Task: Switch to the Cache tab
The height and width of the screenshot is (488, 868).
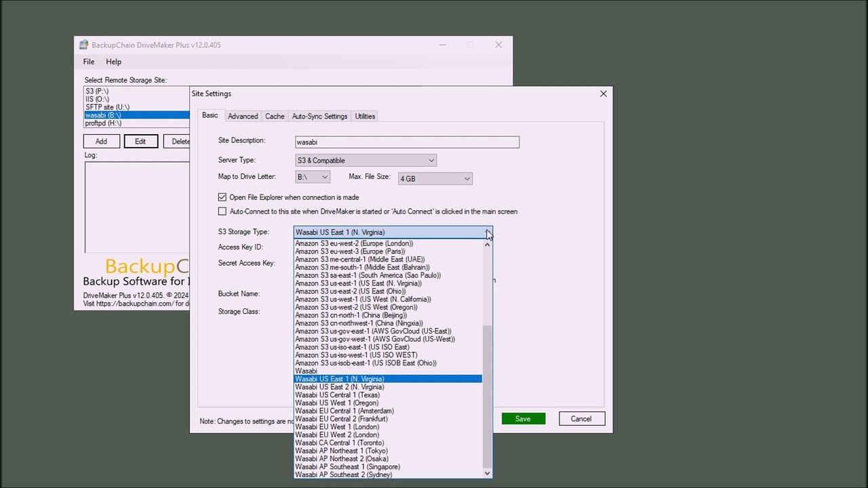Action: pos(275,116)
